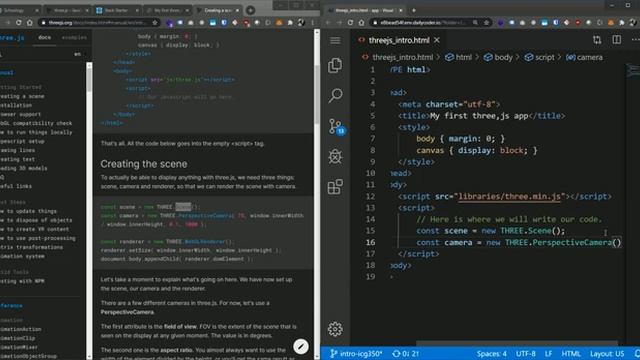Click the editor horizontal scrollbar
The height and width of the screenshot is (360, 640).
click(516, 343)
